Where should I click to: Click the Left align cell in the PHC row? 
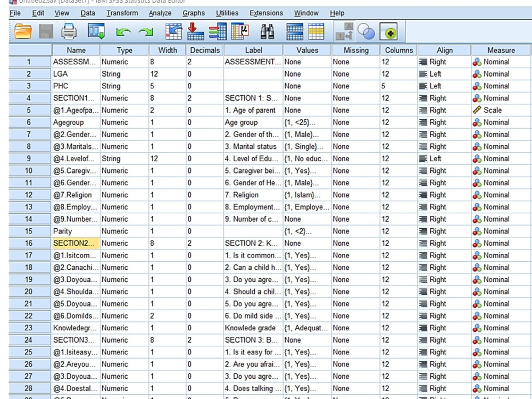444,86
